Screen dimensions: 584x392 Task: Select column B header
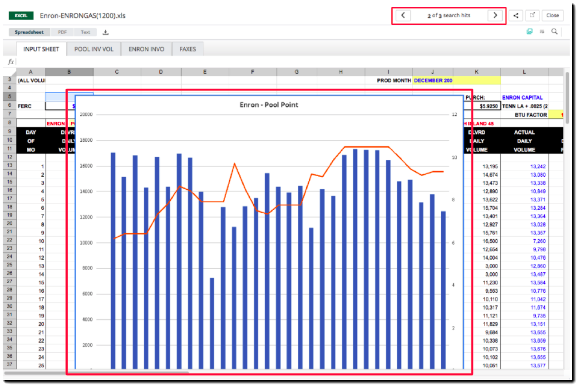(69, 72)
